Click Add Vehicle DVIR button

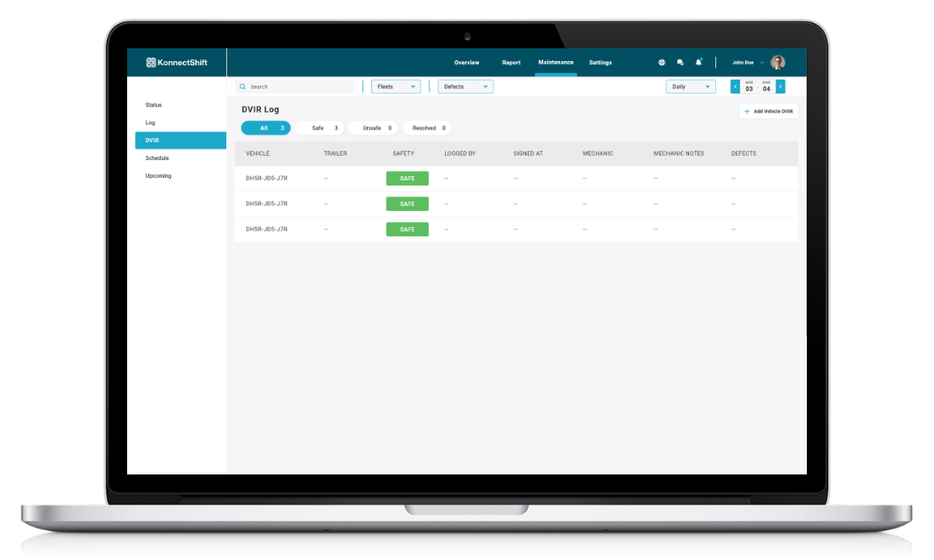768,111
